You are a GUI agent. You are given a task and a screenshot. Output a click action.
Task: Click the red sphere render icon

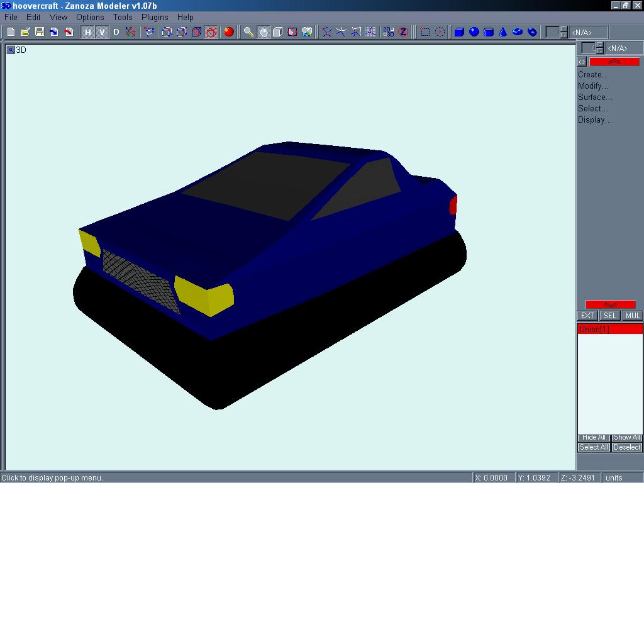click(229, 32)
